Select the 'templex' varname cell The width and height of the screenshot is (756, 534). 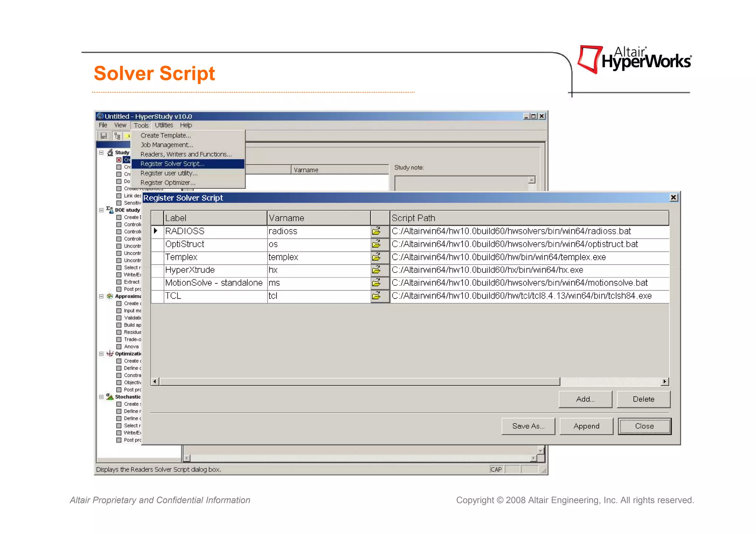pyautogui.click(x=319, y=257)
